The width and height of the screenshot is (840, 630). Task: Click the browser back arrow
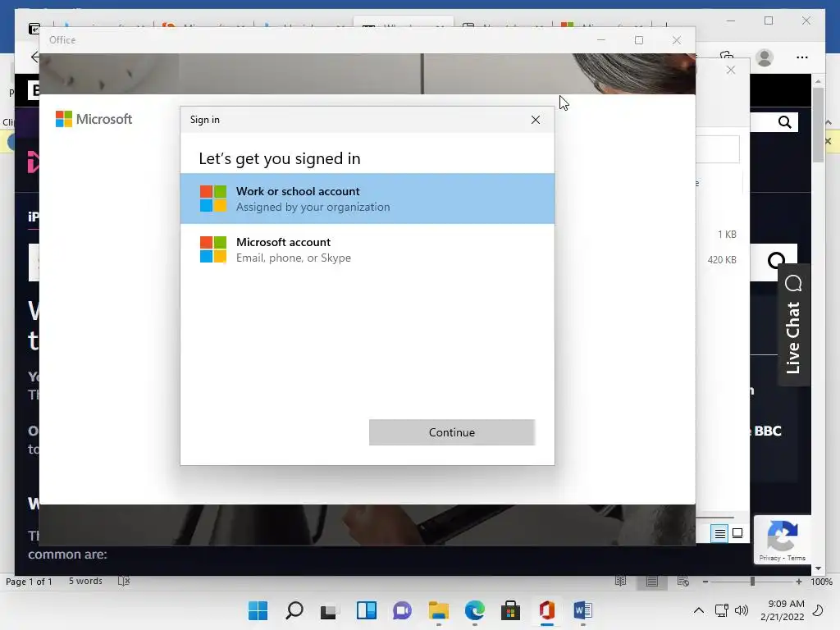34,57
